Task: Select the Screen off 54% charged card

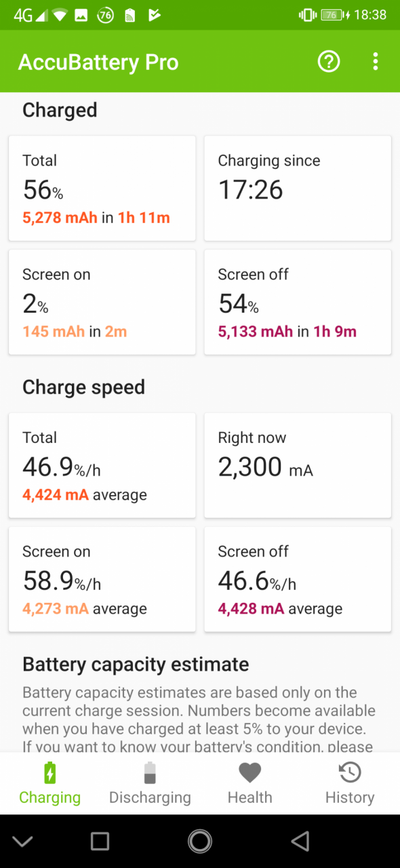Action: pos(298,302)
